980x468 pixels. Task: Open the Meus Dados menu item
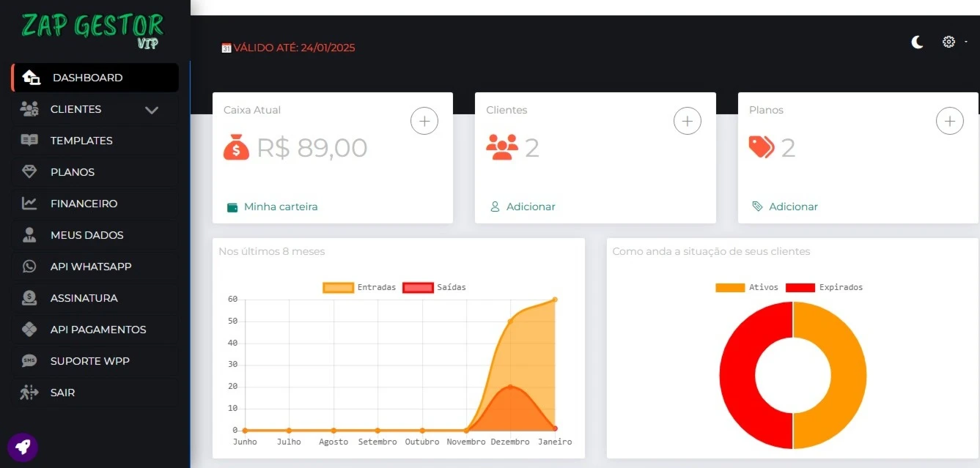pos(95,235)
